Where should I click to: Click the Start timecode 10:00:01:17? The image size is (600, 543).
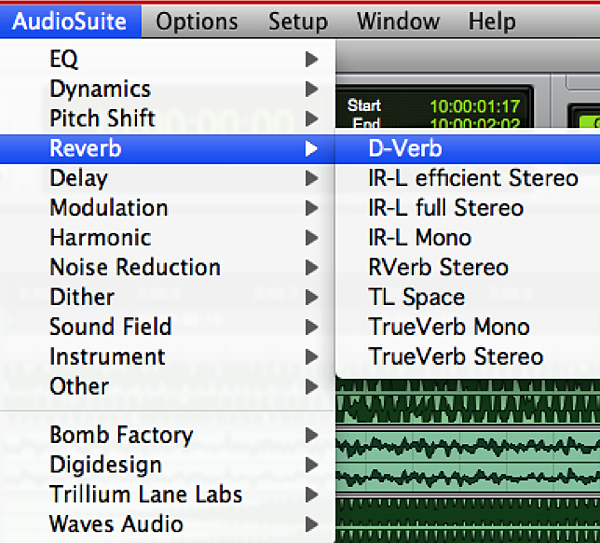(475, 106)
